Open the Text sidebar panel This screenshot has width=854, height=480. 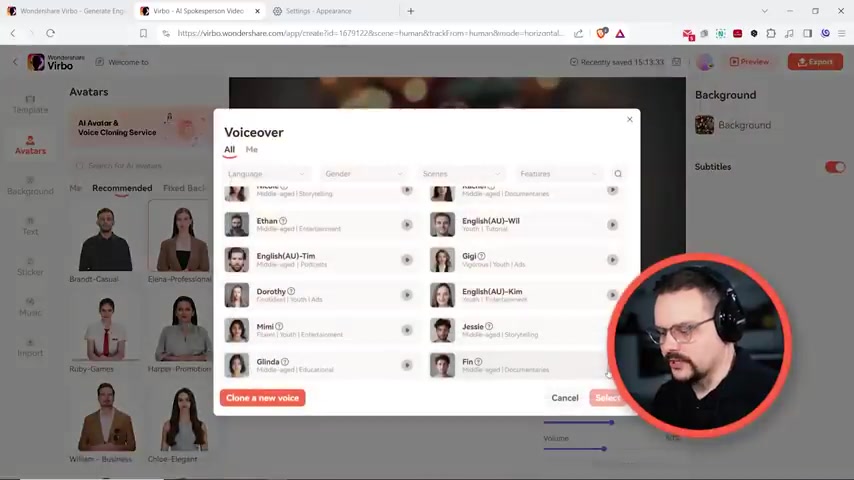[30, 226]
